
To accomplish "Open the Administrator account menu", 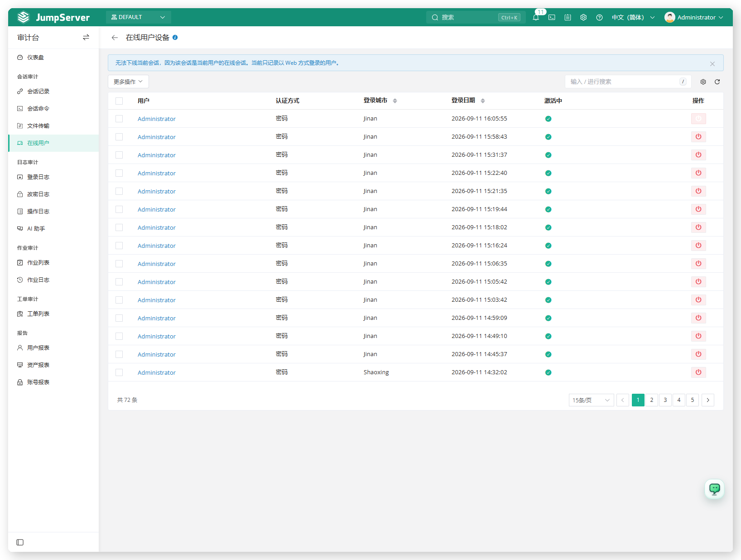I will (693, 17).
